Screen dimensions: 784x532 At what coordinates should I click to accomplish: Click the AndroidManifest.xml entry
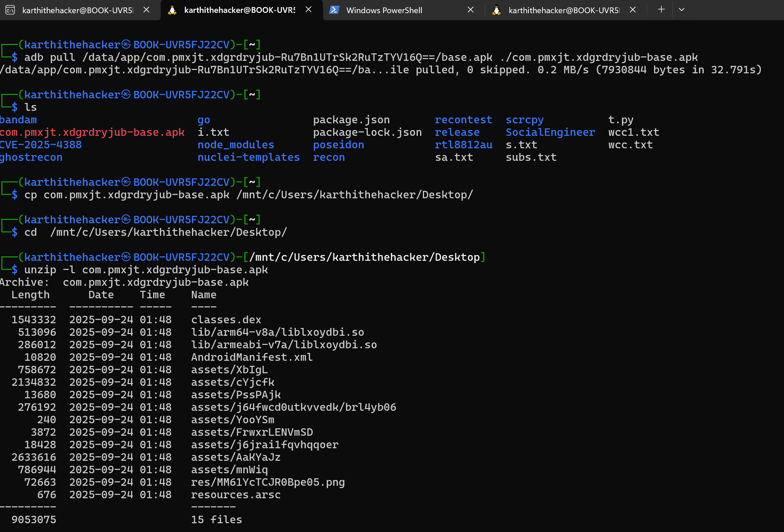(x=252, y=357)
